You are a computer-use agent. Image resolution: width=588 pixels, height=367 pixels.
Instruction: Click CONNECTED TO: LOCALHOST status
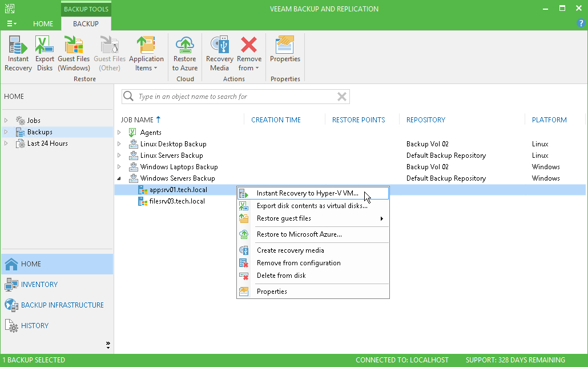402,360
